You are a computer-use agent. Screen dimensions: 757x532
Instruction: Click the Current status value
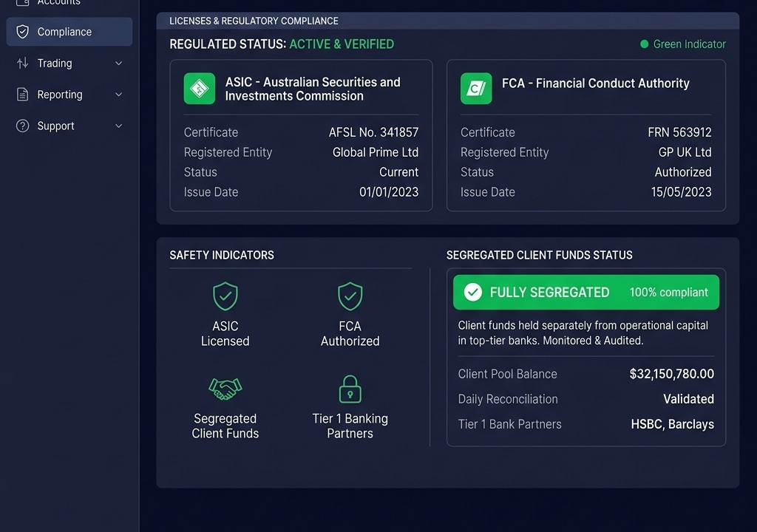[398, 172]
